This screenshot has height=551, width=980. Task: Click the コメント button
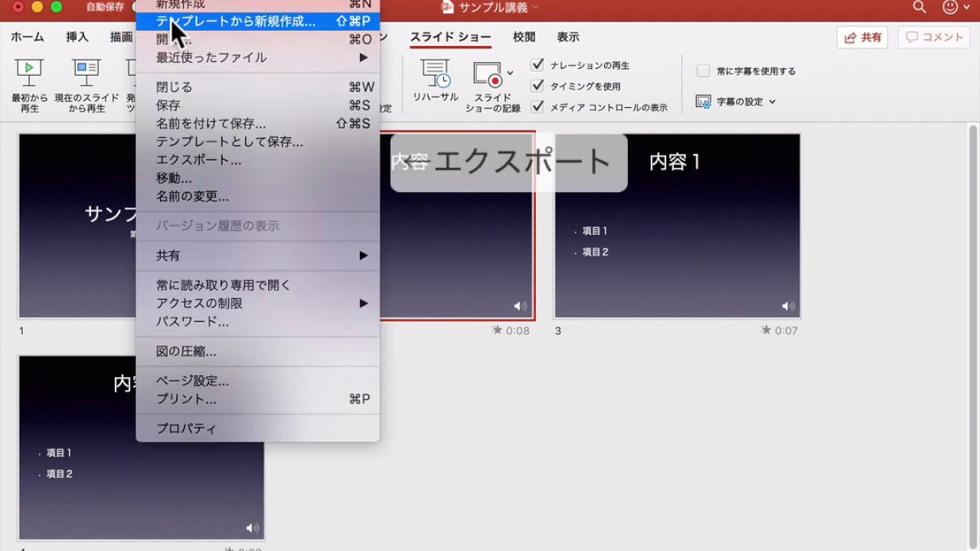[x=933, y=37]
